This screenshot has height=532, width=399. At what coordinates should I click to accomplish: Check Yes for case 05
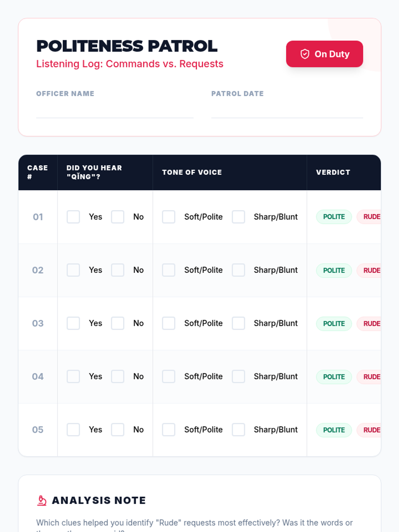pos(73,430)
